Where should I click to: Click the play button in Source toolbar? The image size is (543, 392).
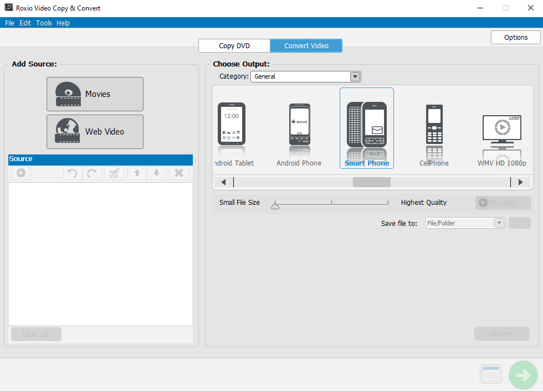21,173
